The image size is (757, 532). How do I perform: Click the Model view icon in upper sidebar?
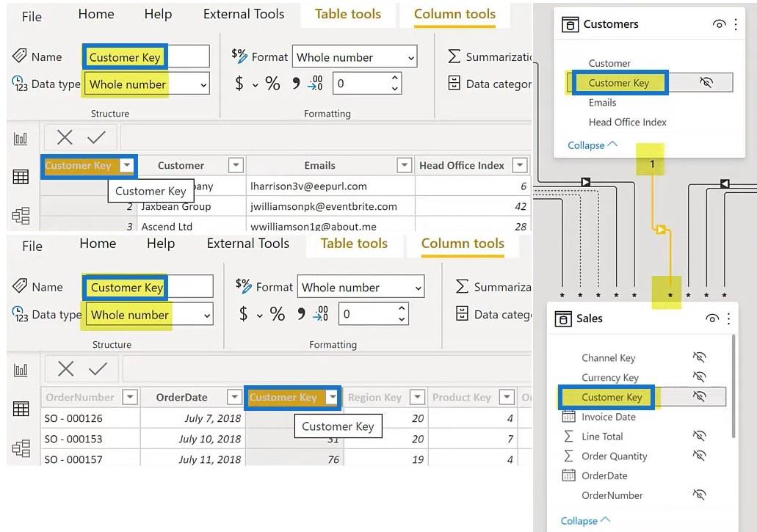tap(21, 216)
